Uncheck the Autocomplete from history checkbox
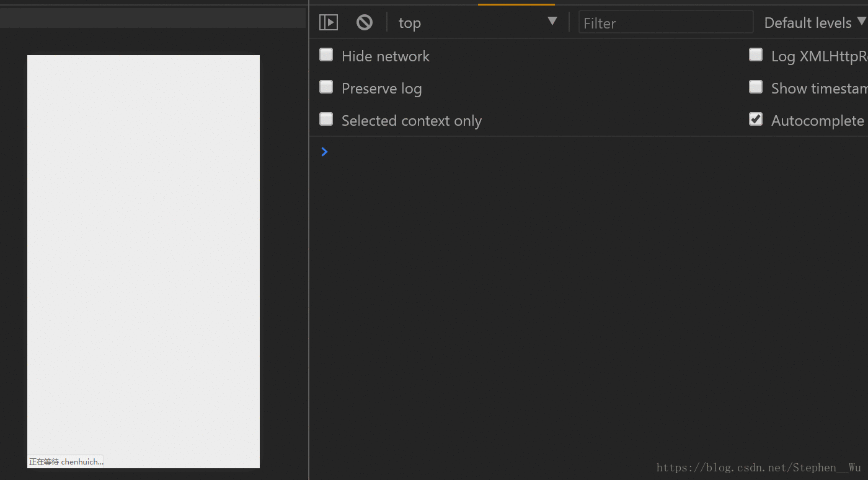 (x=756, y=120)
